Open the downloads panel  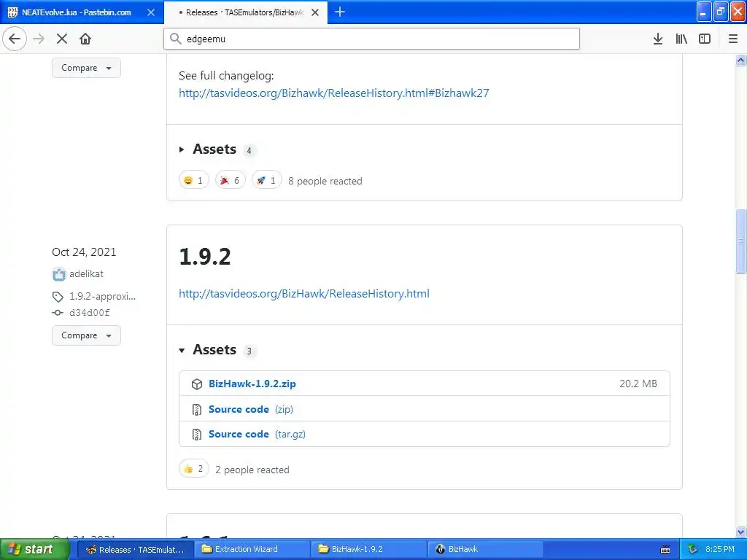pos(657,39)
